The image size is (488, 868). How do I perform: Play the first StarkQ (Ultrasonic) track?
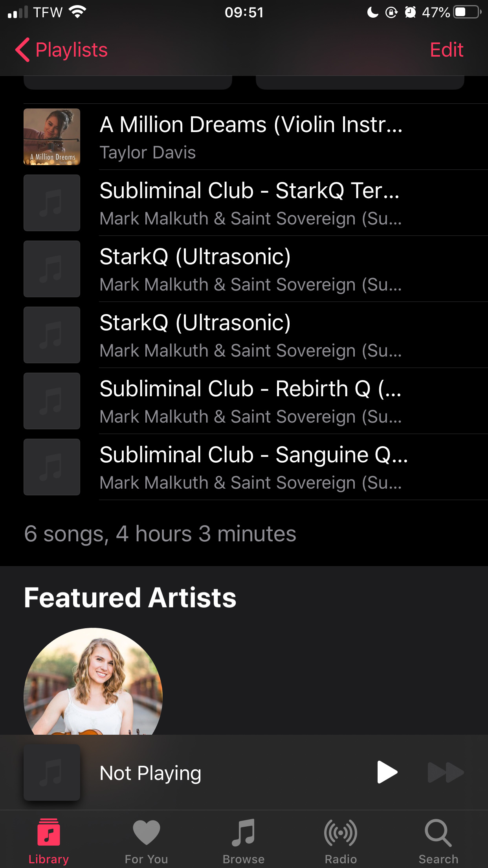(255, 269)
